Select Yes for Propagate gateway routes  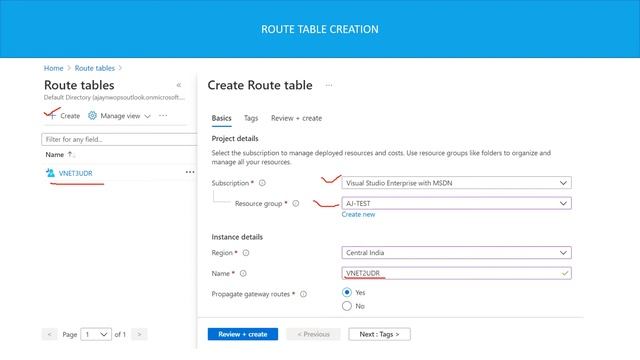(347, 292)
